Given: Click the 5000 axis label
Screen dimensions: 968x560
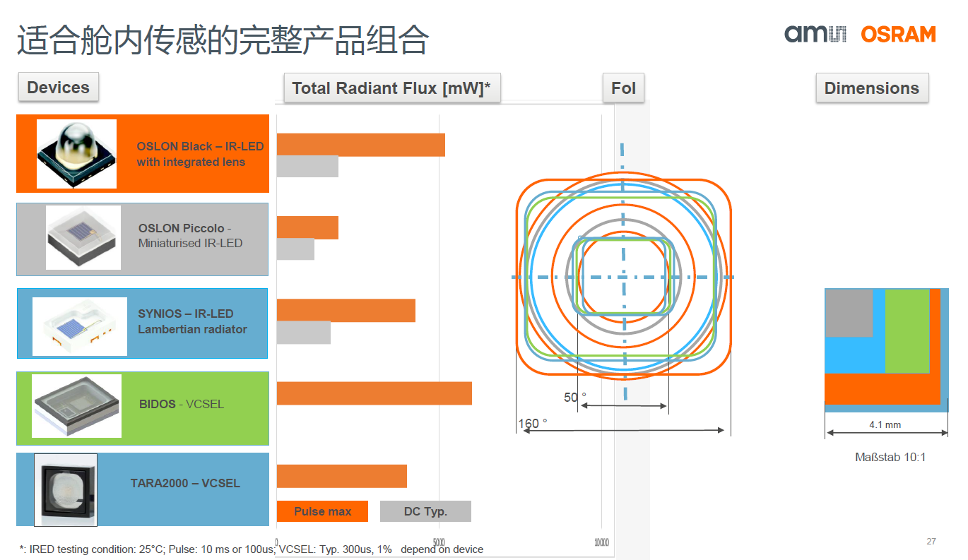Looking at the screenshot, I should pos(439,543).
